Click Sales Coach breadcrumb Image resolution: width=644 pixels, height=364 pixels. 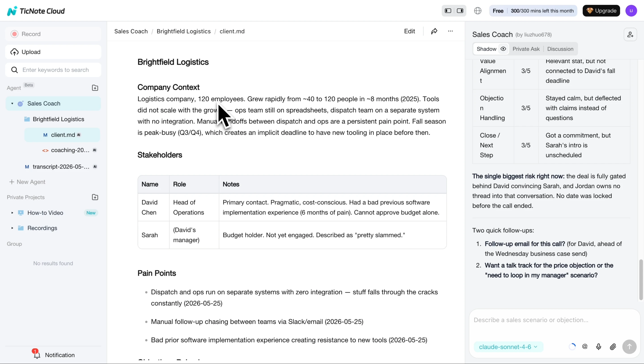[x=131, y=31]
